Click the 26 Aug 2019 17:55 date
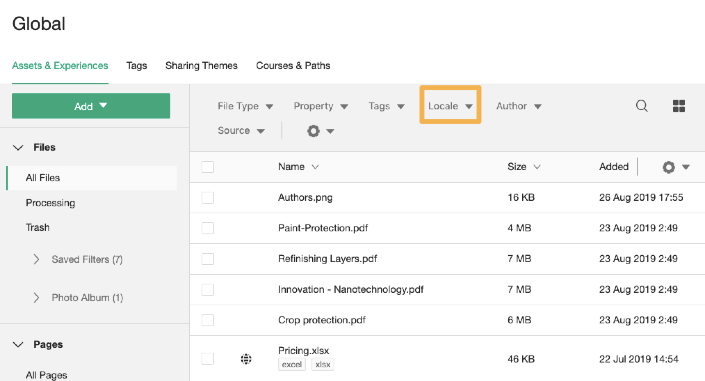The image size is (705, 381). coord(641,197)
